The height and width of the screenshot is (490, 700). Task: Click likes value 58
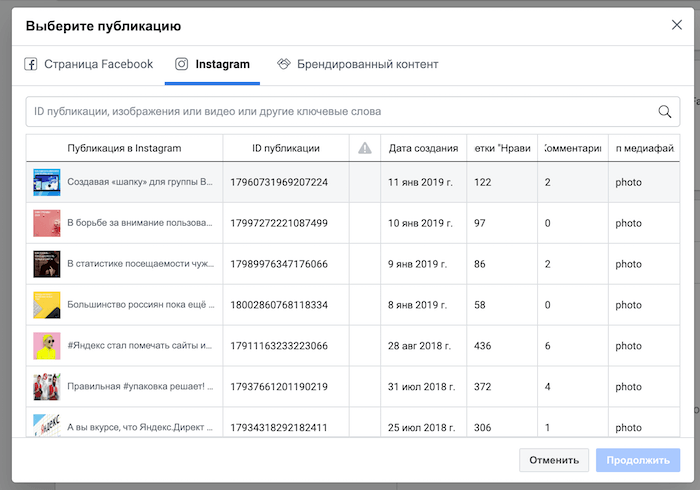[x=480, y=305]
